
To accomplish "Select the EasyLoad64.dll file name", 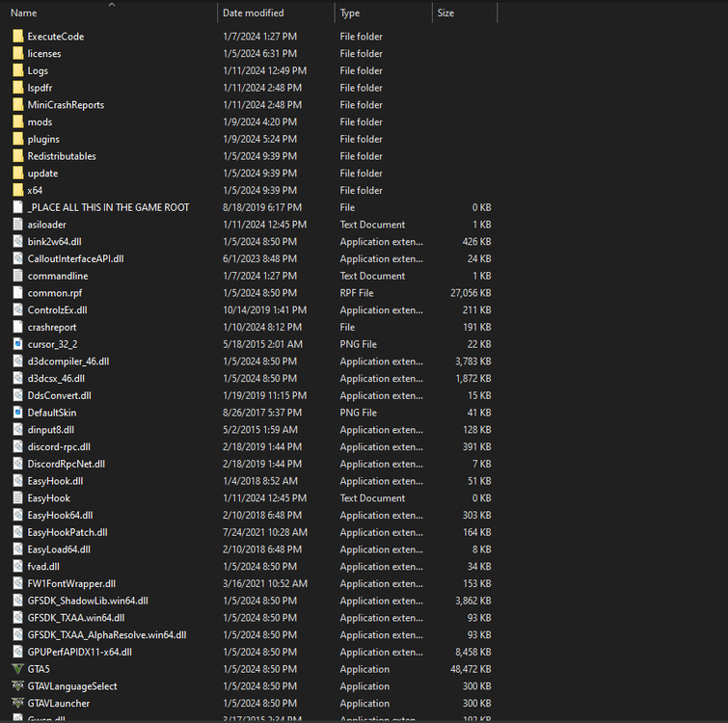I will [59, 549].
